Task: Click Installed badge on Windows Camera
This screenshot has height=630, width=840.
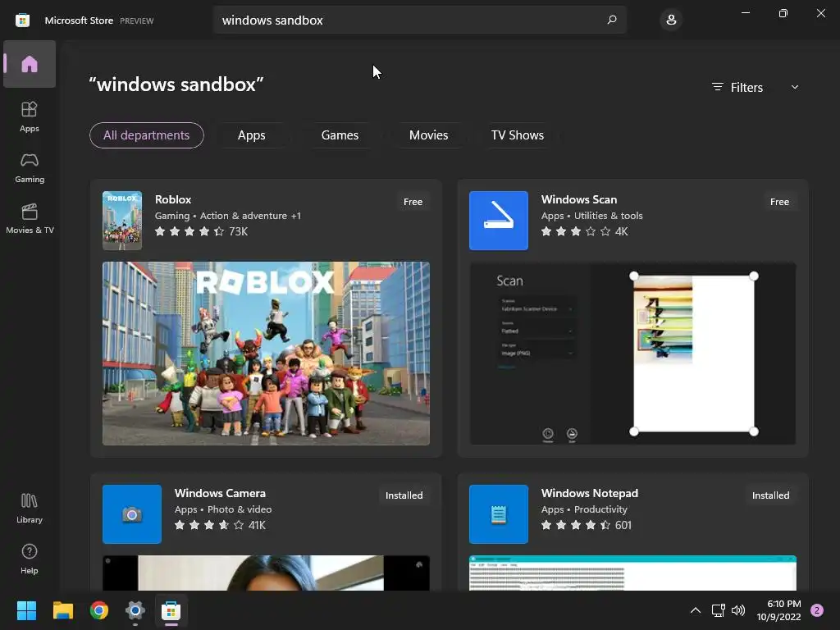Action: tap(404, 495)
